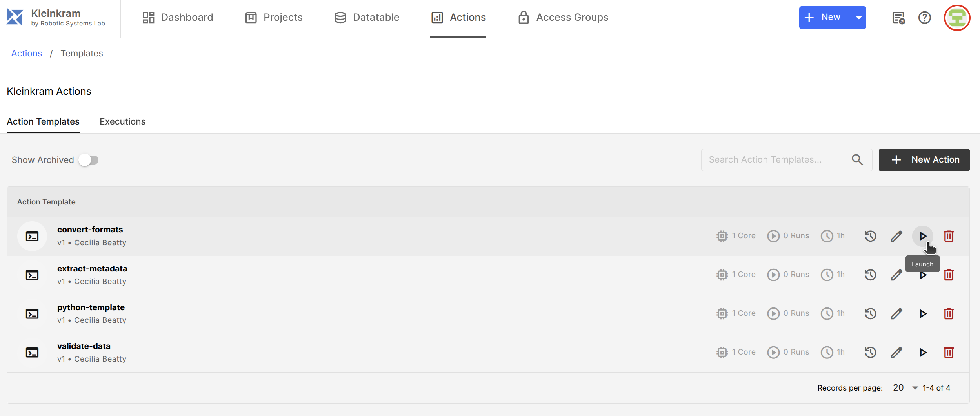Toggle the Show Archived switch
This screenshot has height=416, width=980.
point(89,160)
